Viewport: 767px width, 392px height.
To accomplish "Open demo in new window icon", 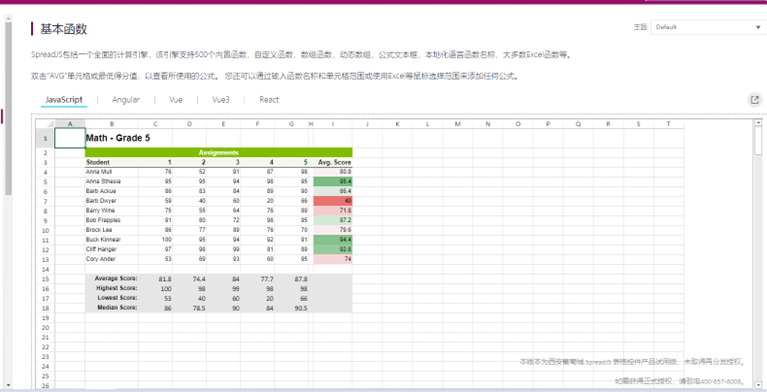I will point(755,100).
